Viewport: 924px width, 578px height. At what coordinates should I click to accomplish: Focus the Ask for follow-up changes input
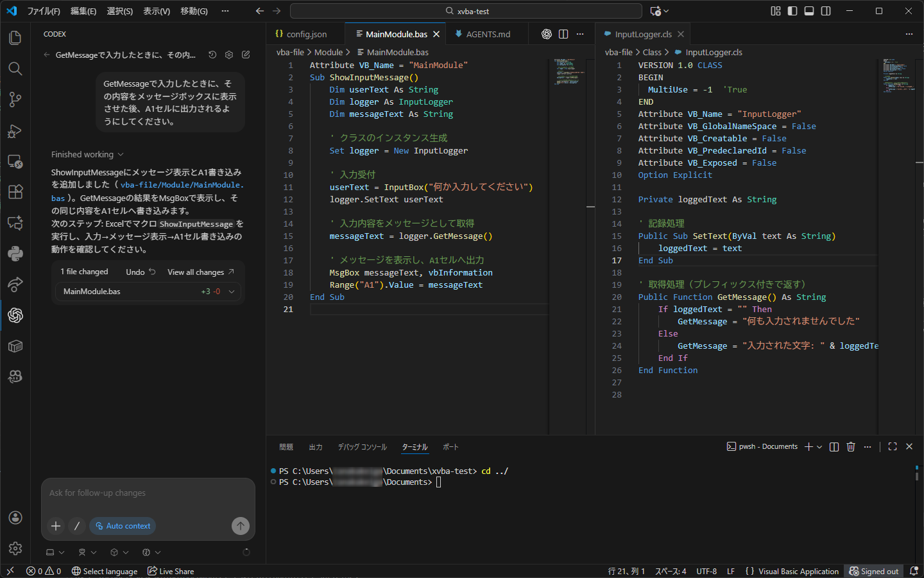[148, 493]
